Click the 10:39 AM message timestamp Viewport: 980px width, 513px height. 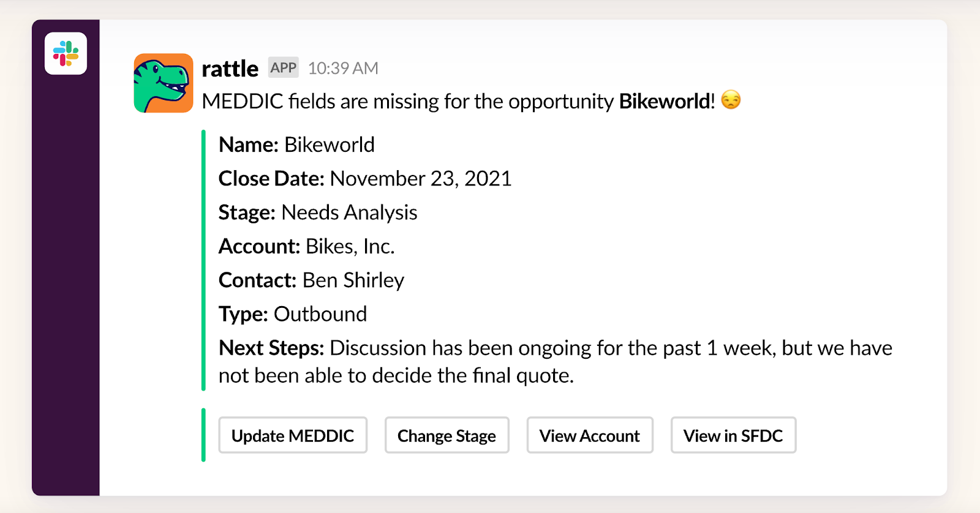coord(343,69)
